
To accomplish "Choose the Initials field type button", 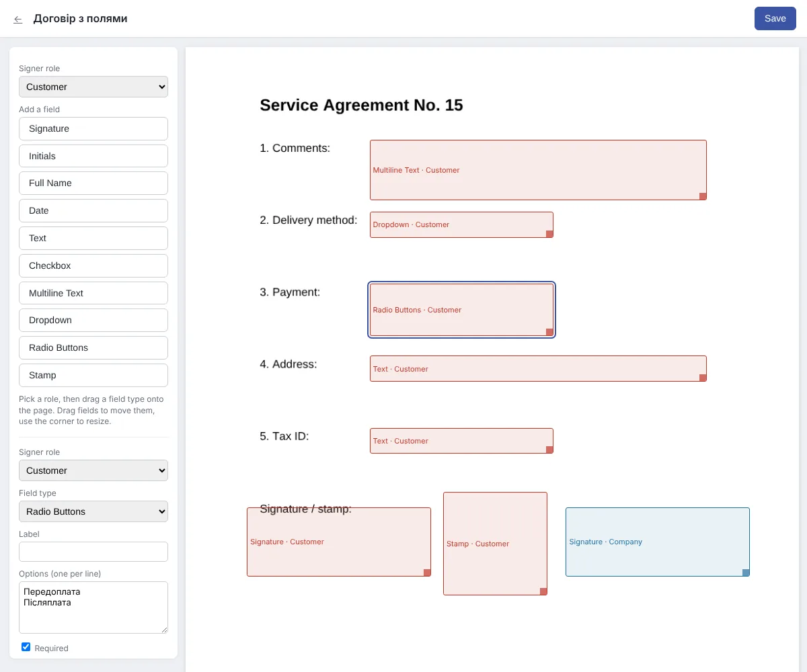I will point(93,156).
